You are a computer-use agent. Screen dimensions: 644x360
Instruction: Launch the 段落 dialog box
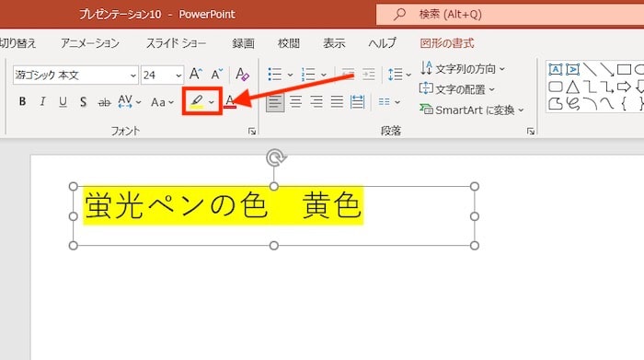[x=530, y=131]
